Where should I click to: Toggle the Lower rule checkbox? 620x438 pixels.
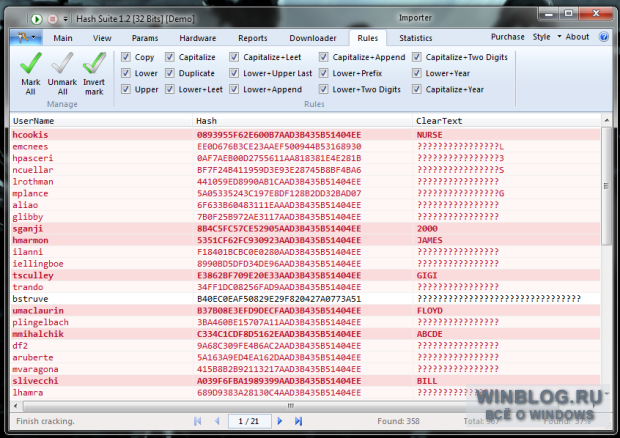pyautogui.click(x=126, y=73)
